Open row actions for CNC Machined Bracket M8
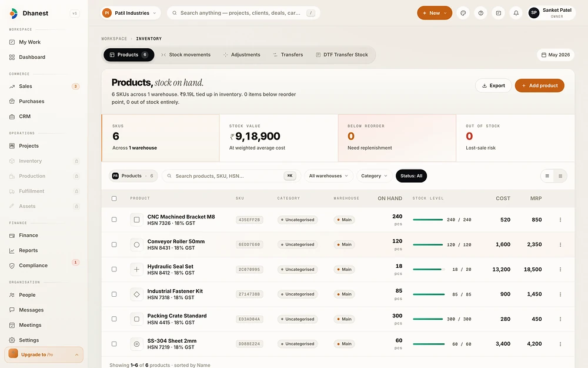Image resolution: width=588 pixels, height=368 pixels. click(x=560, y=220)
